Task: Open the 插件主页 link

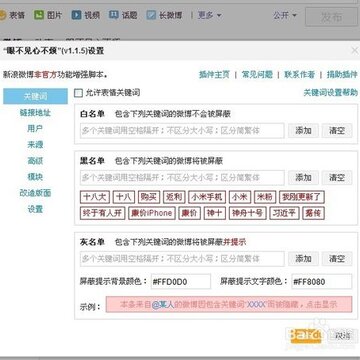Action: [214, 75]
